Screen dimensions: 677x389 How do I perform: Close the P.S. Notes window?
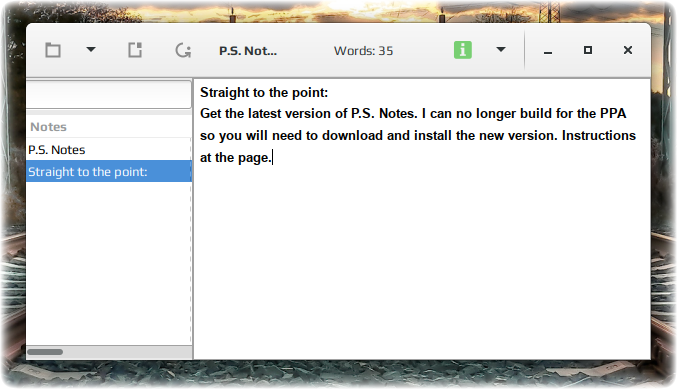628,50
